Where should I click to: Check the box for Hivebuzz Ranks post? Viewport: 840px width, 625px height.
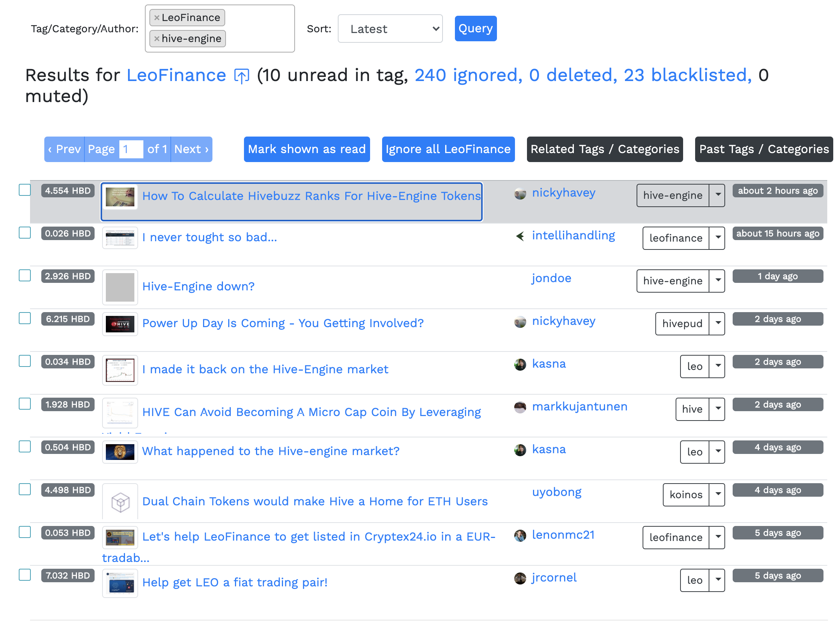25,190
